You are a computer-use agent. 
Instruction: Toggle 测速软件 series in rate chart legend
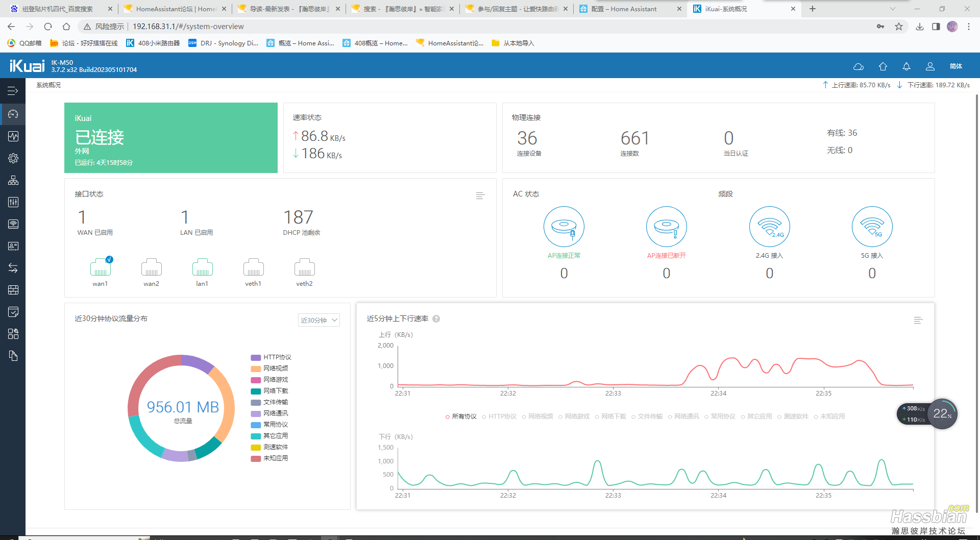(x=793, y=416)
